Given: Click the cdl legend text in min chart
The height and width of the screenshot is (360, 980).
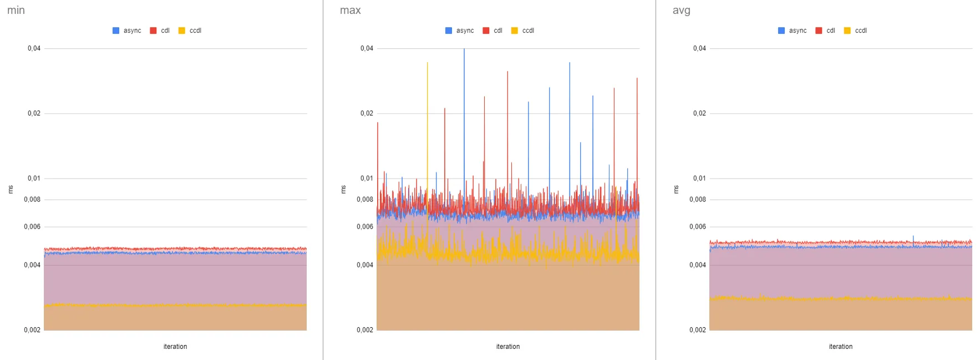Looking at the screenshot, I should pyautogui.click(x=165, y=31).
